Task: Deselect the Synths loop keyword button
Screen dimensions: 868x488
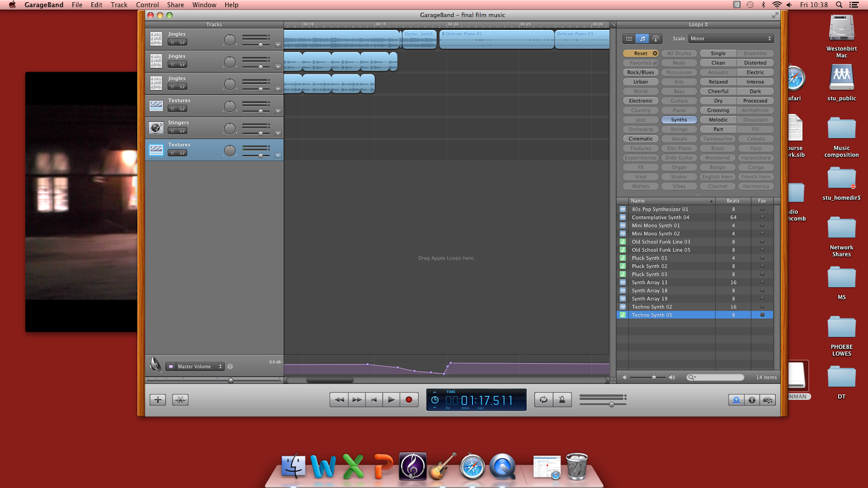Action: tap(679, 120)
